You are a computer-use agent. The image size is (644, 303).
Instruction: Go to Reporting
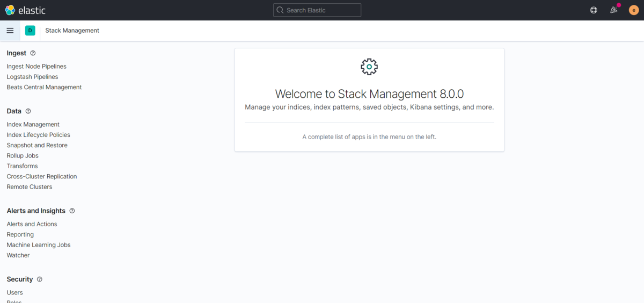(x=20, y=235)
